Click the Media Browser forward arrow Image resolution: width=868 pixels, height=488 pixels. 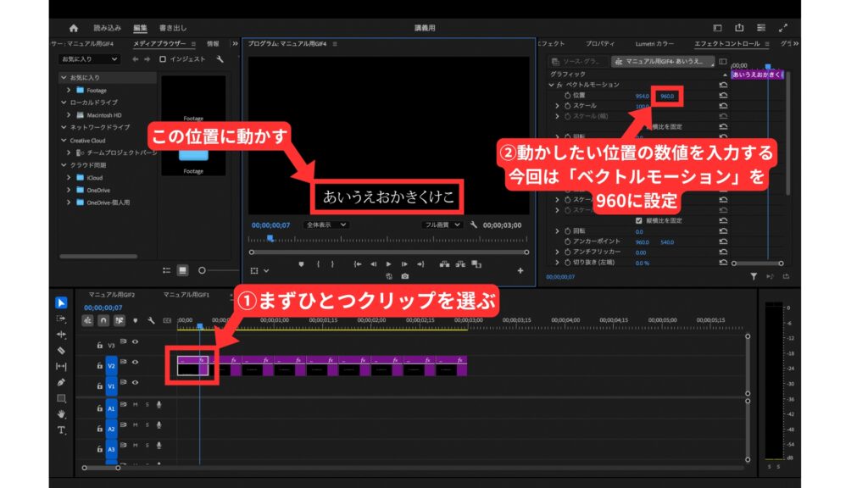point(147,59)
